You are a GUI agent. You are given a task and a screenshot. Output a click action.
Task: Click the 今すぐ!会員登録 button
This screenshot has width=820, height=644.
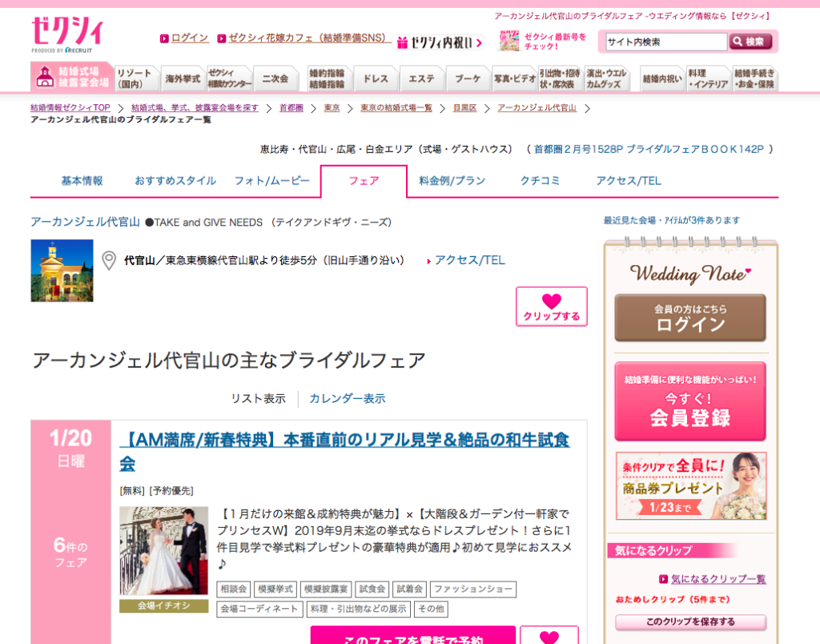point(690,401)
